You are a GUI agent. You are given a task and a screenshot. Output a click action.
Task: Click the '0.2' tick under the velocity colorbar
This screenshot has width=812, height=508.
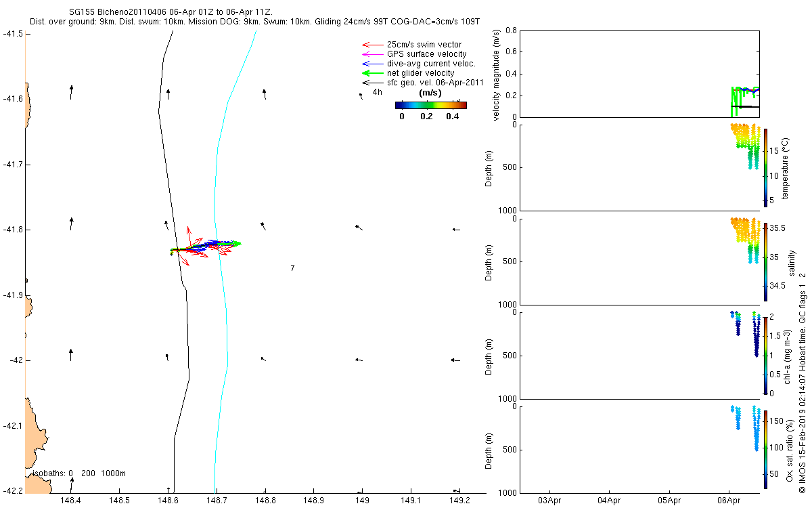(x=426, y=117)
